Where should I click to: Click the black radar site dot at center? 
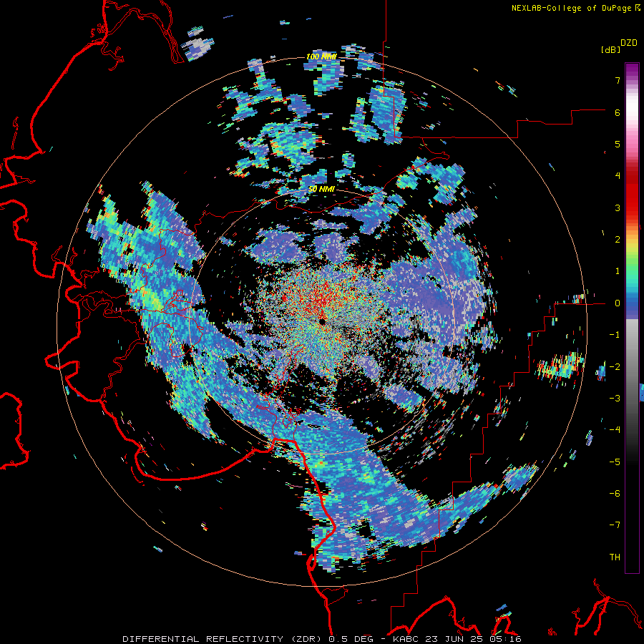click(321, 321)
